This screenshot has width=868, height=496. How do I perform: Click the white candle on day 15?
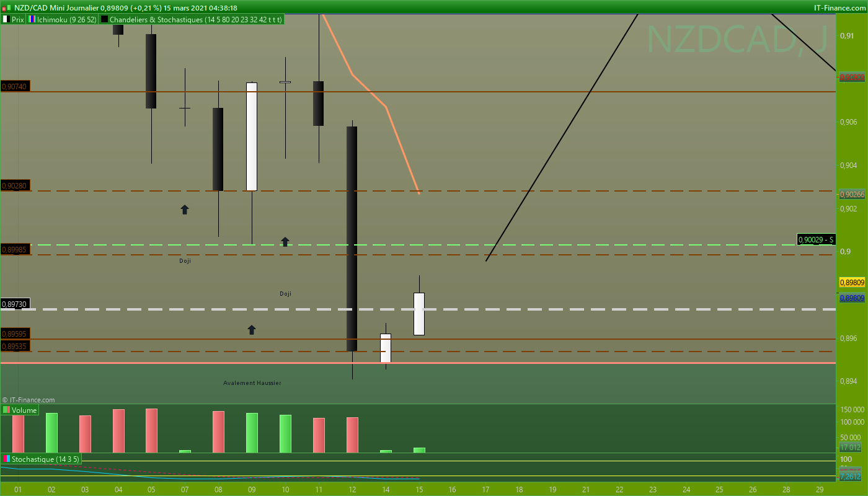point(419,314)
